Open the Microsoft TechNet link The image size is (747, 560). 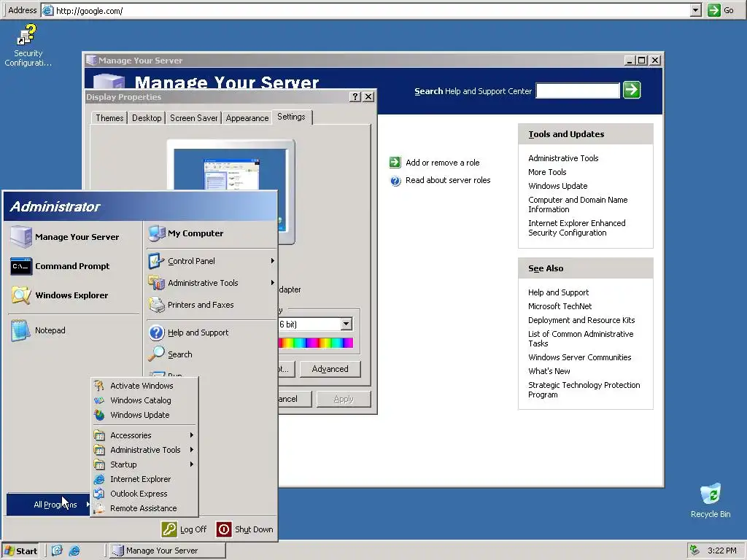click(x=560, y=306)
